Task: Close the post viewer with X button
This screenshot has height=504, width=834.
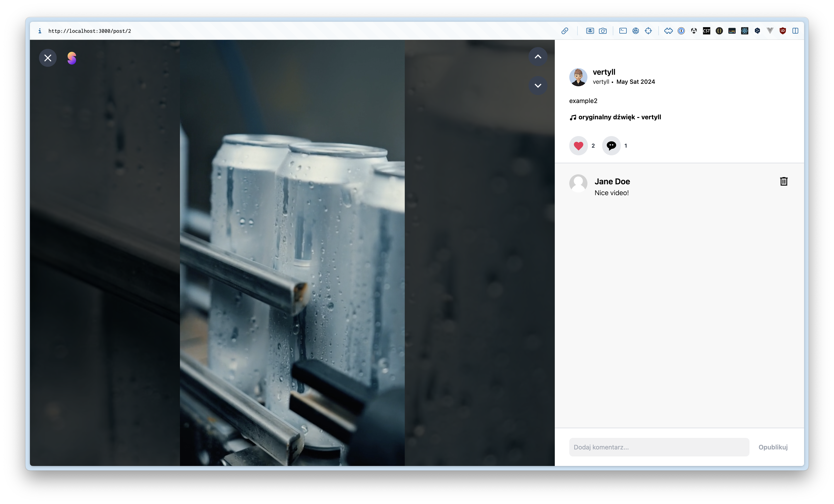Action: point(48,58)
